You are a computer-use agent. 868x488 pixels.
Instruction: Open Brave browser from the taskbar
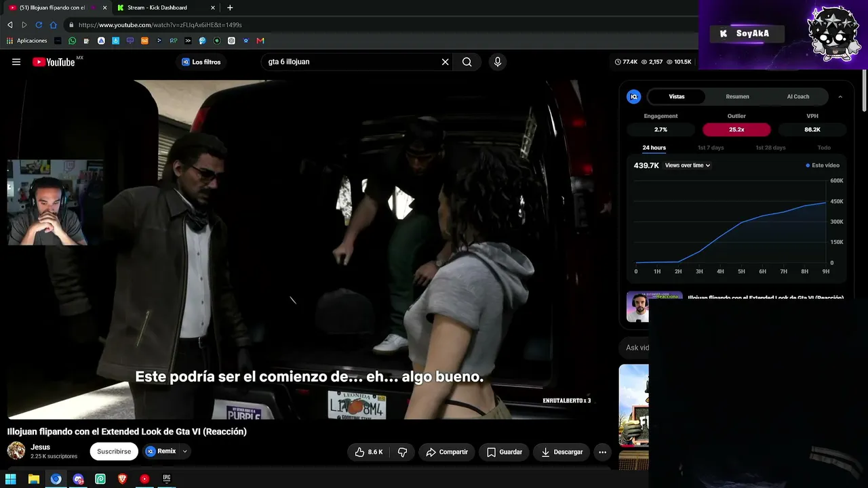[123, 479]
